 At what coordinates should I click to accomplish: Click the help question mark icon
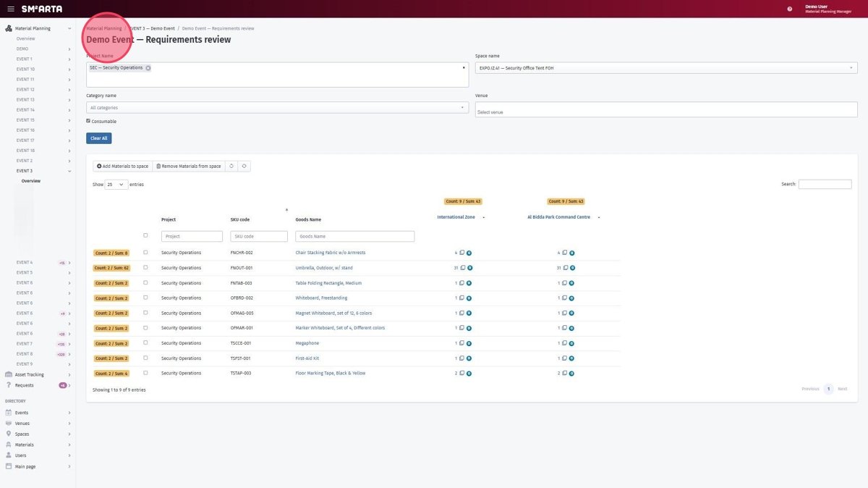(789, 9)
